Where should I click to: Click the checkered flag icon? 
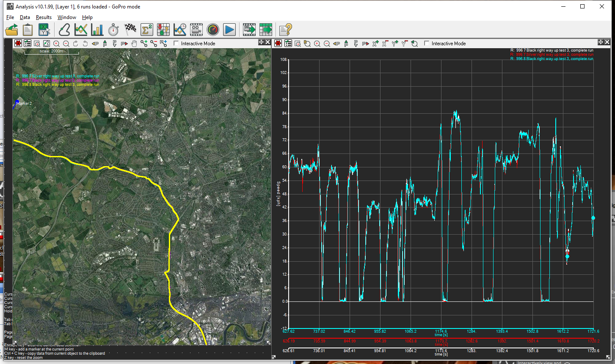click(x=130, y=30)
